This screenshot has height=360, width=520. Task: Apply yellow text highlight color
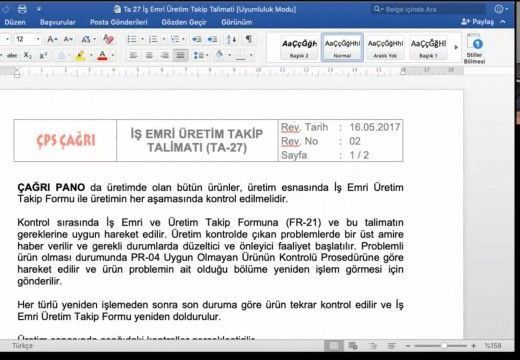tap(80, 56)
